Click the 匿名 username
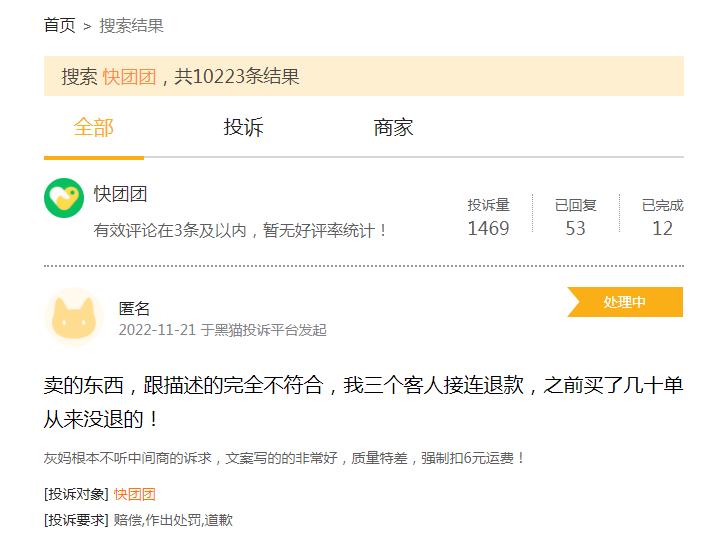The width and height of the screenshot is (721, 550). tap(134, 309)
